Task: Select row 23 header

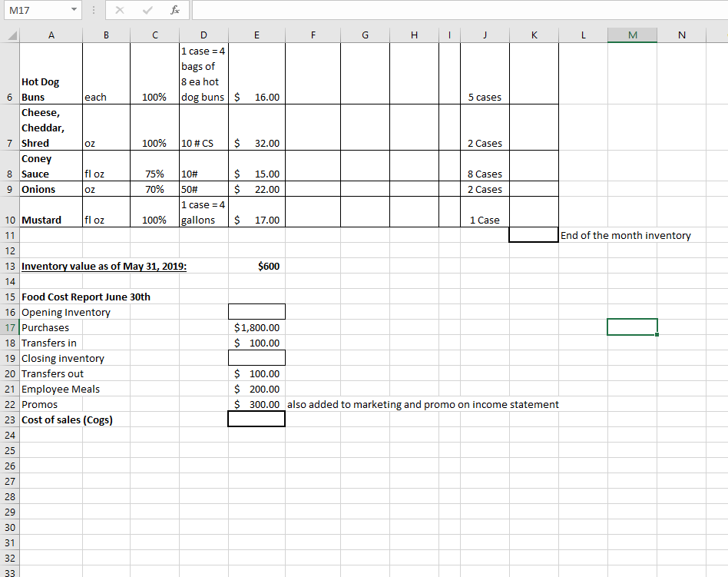Action: click(8, 419)
